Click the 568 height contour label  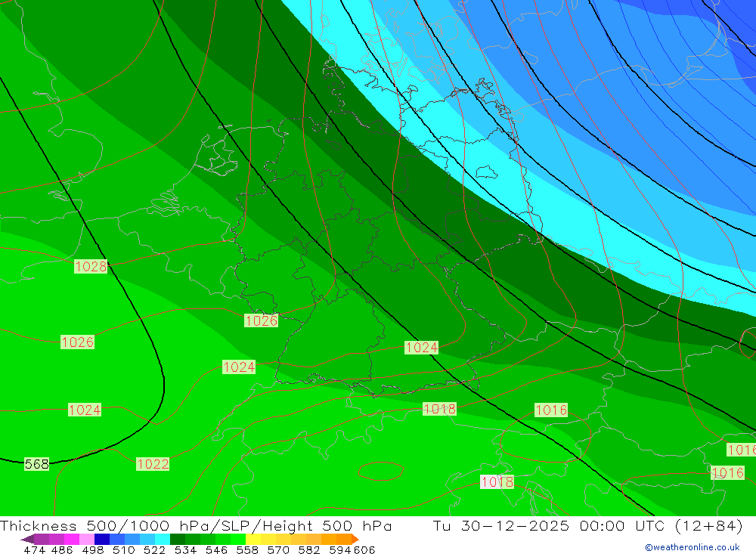pos(36,464)
